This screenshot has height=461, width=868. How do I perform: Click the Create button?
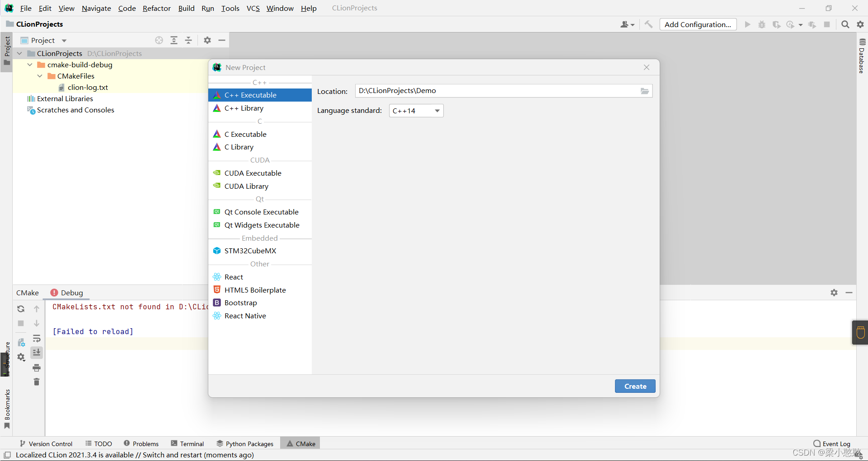pos(635,386)
